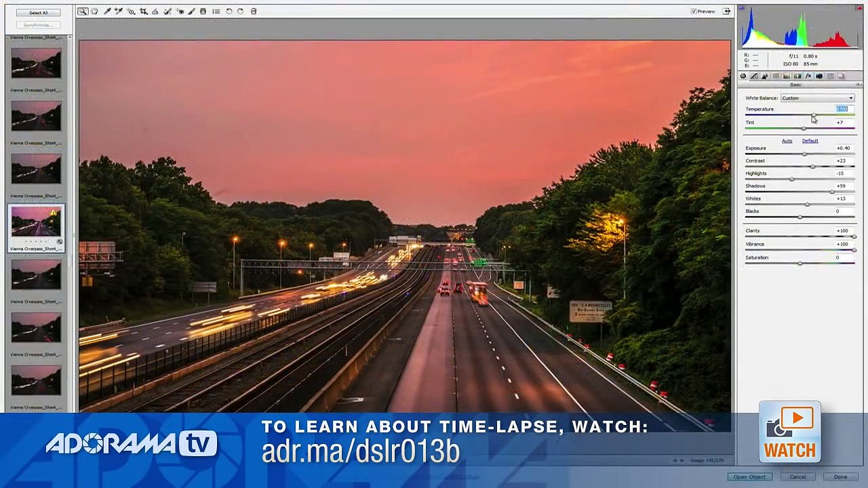The image size is (868, 488).
Task: Click the Synchronize button
Action: coord(38,25)
